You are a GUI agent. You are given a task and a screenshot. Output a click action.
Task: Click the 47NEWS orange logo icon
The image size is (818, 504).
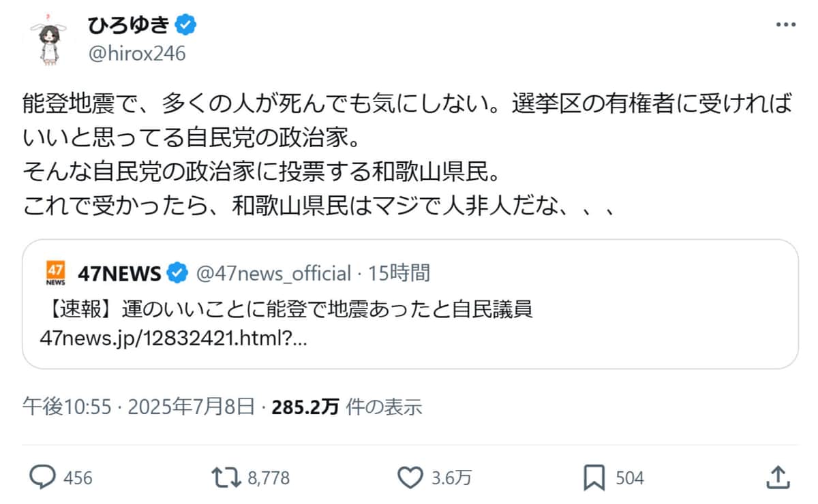click(55, 273)
